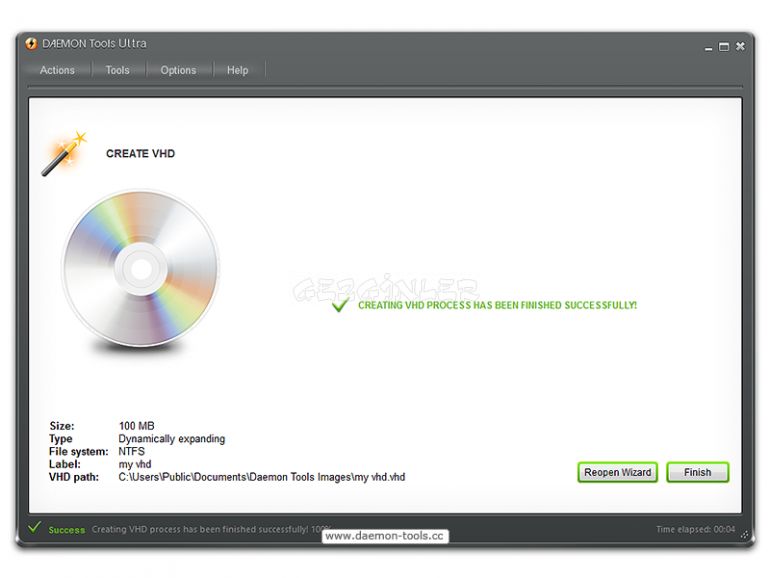This screenshot has width=770, height=578.
Task: Click the 'VHD path:' field label
Action: pyautogui.click(x=74, y=477)
